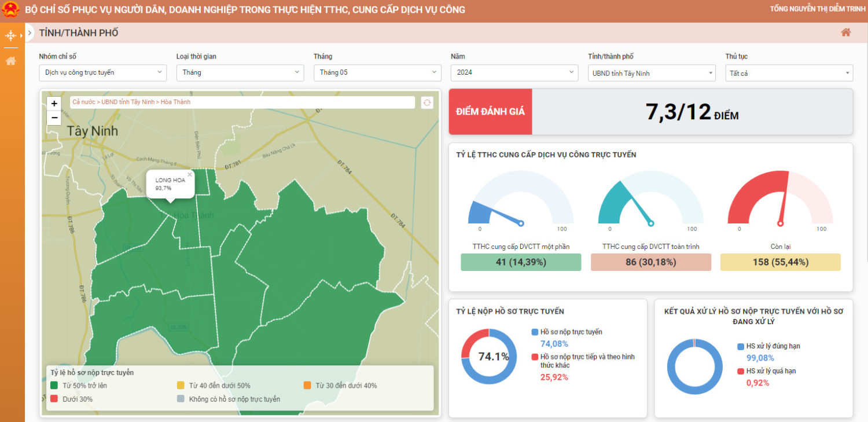Click yellow legend swatch Từ 40 đến dưới 50%
Screen dimensions: 868x422
click(181, 386)
